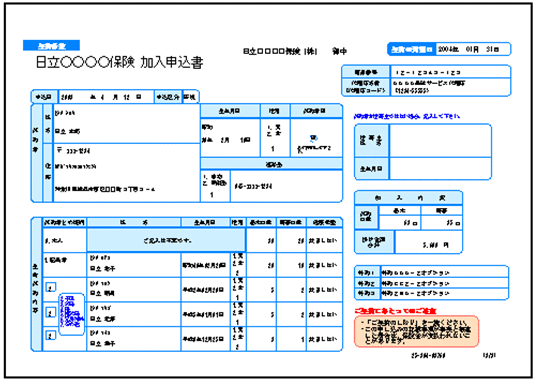Image resolution: width=536 pixels, height=383 pixels.
Task: Click the form number at the bottom right
Action: pos(428,356)
